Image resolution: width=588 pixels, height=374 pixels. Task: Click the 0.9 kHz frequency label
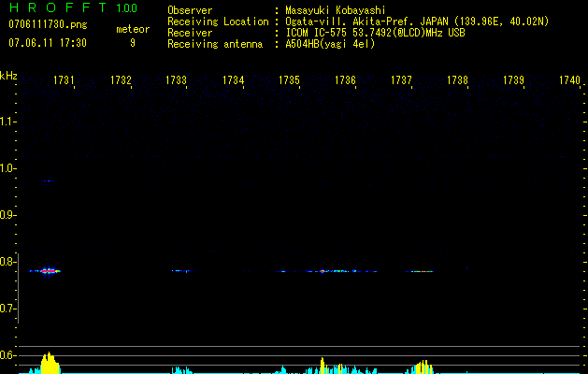[7, 215]
